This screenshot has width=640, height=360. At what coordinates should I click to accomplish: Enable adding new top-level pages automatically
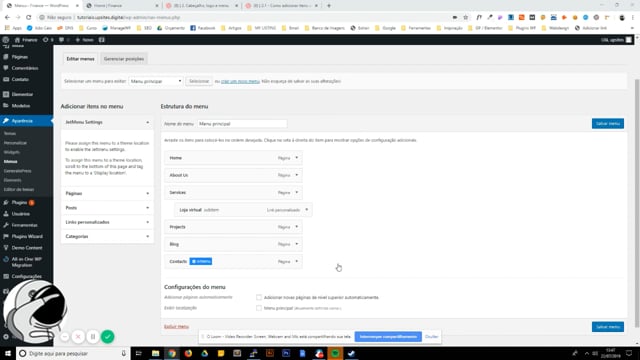(x=259, y=297)
